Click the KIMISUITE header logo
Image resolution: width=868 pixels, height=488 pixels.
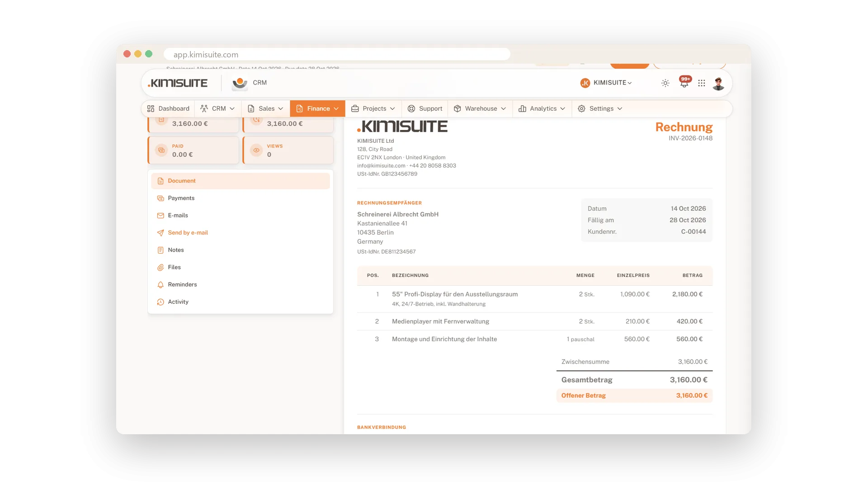coord(178,83)
